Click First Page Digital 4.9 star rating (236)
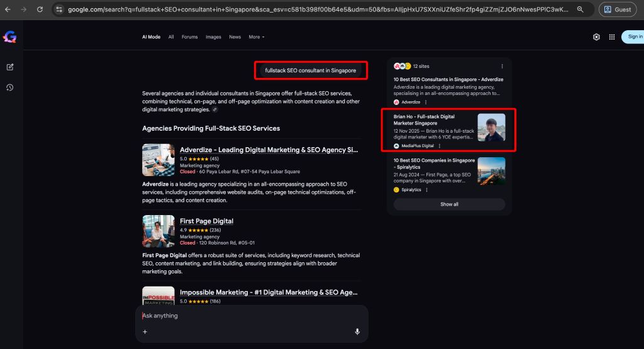Image resolution: width=644 pixels, height=349 pixels. [x=201, y=230]
